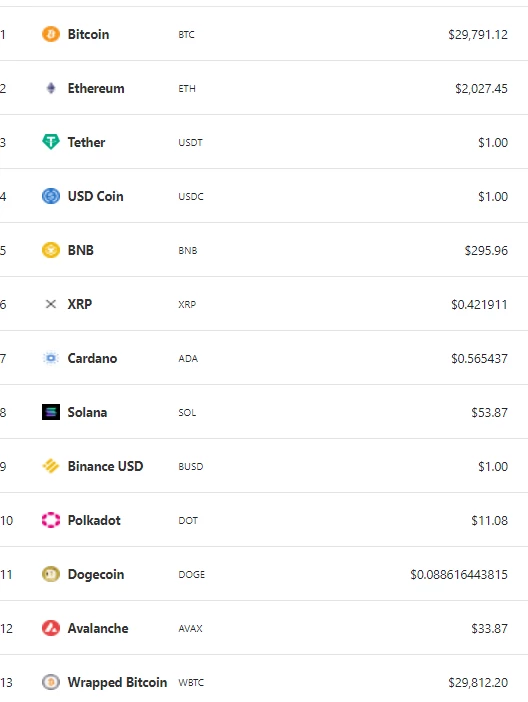This screenshot has width=528, height=702.
Task: Click the Binance USD yellow icon
Action: point(51,466)
